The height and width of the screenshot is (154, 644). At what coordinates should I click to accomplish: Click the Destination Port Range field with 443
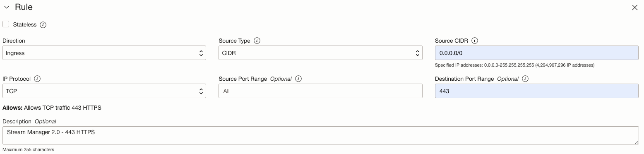[537, 91]
